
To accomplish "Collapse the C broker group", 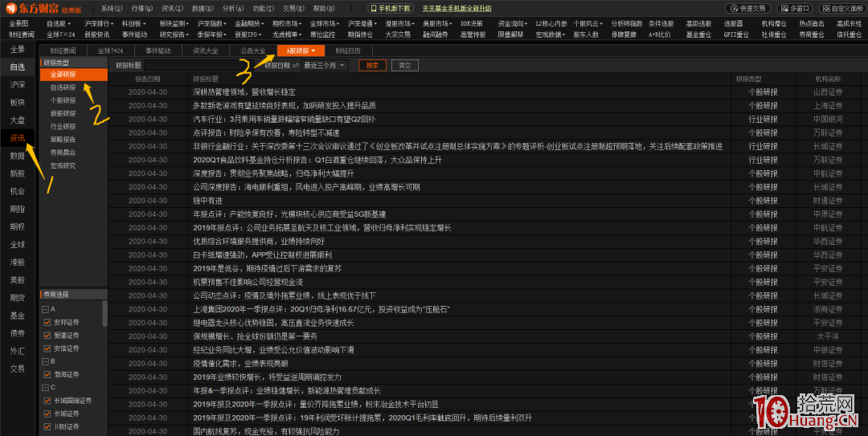I will [45, 387].
